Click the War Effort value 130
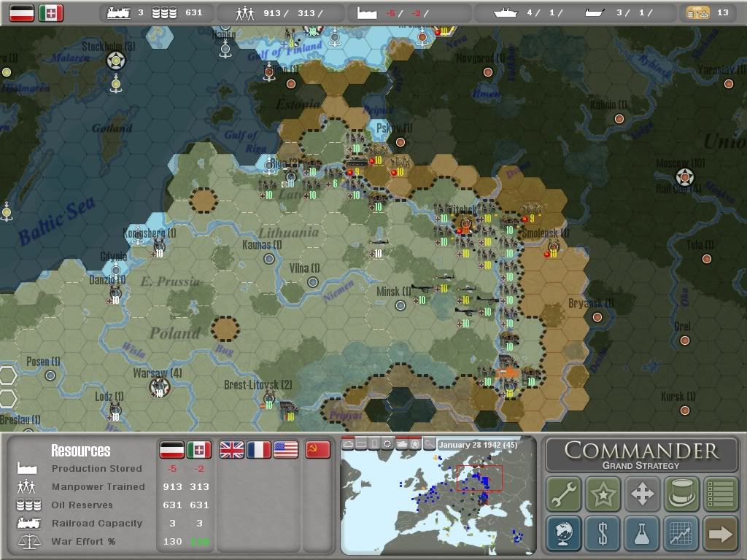This screenshot has height=560, width=747. (x=172, y=542)
